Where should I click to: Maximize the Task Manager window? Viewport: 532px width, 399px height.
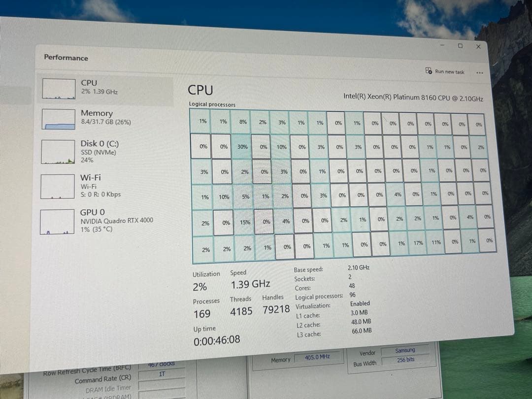click(460, 46)
